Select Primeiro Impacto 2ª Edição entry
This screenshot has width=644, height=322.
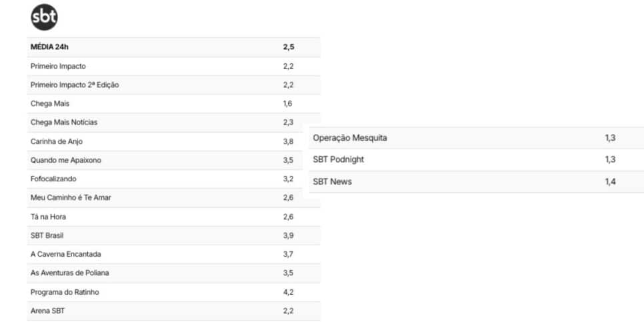click(x=173, y=85)
